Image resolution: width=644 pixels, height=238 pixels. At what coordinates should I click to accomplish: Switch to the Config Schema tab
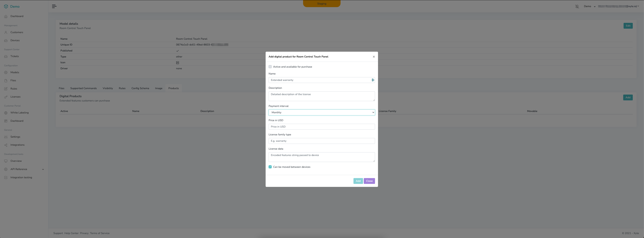140,88
